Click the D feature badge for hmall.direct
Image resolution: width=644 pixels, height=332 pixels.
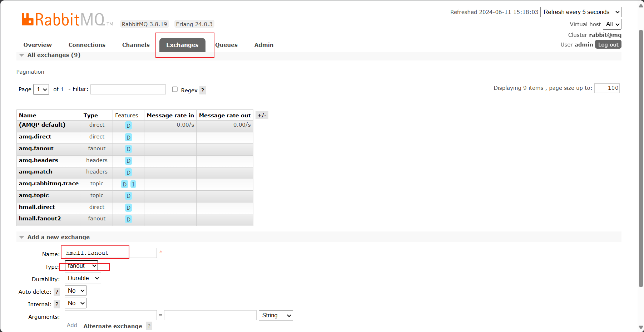point(128,208)
